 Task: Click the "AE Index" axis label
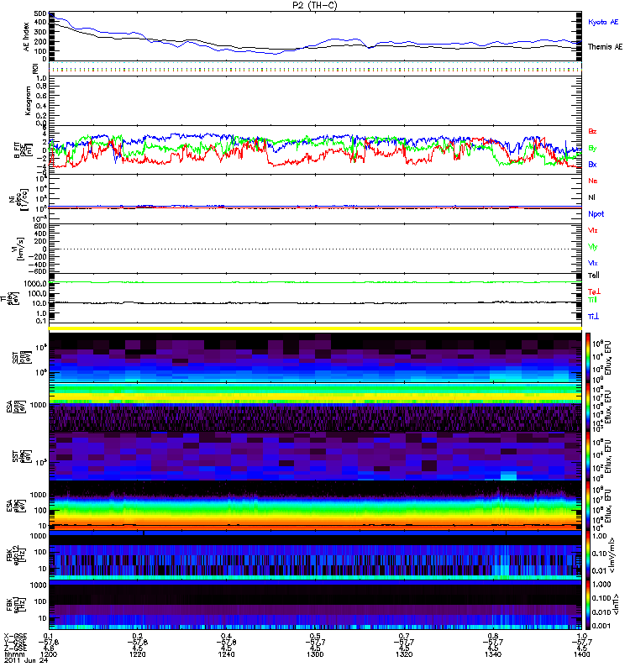[x=27, y=37]
